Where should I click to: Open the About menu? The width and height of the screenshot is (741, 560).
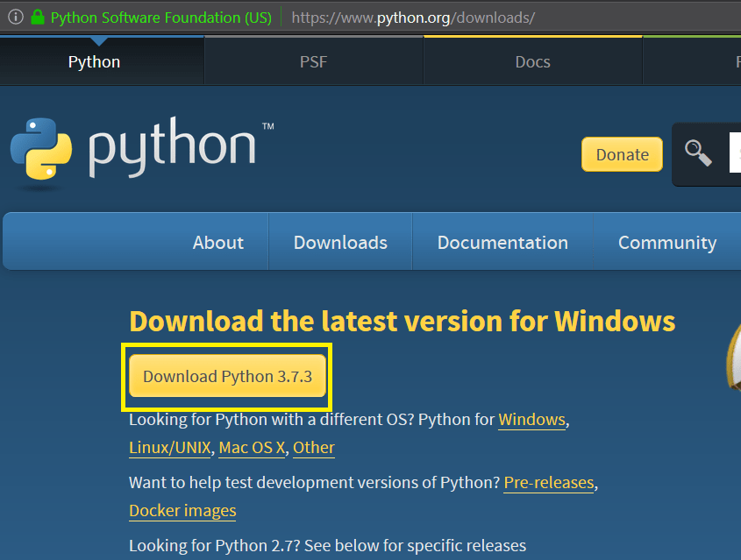coord(217,242)
